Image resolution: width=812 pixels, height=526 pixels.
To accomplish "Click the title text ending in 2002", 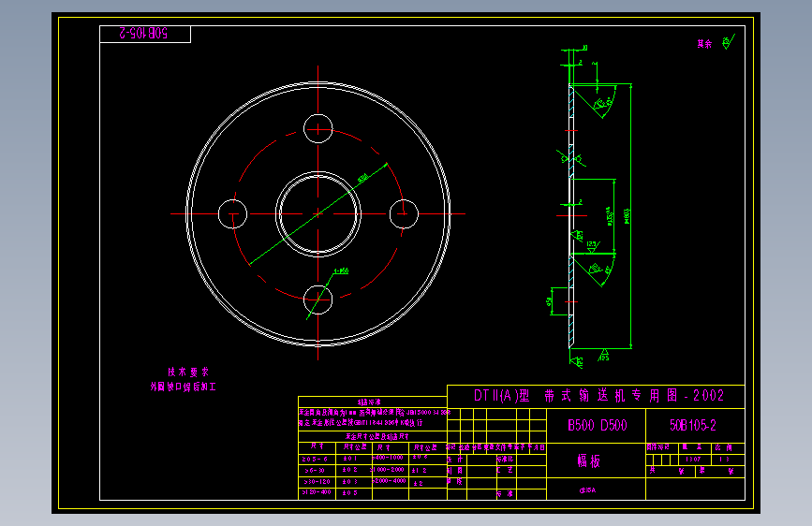I will pyautogui.click(x=598, y=396).
